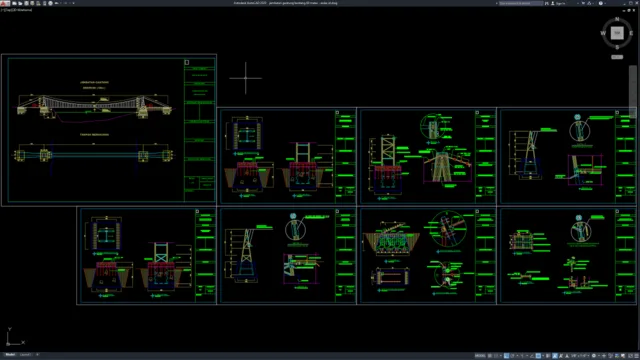Toggle snap mode in the status bar
640x360 pixels.
tap(496, 356)
